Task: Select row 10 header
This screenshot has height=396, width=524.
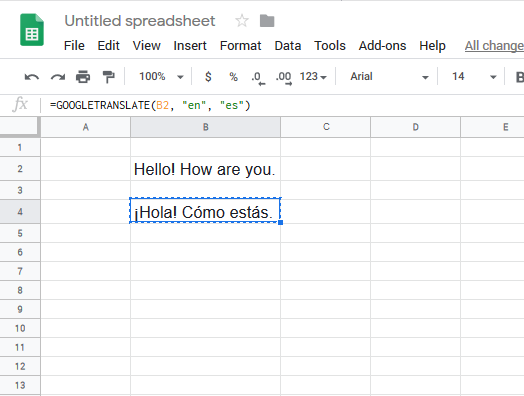Action: [20, 328]
